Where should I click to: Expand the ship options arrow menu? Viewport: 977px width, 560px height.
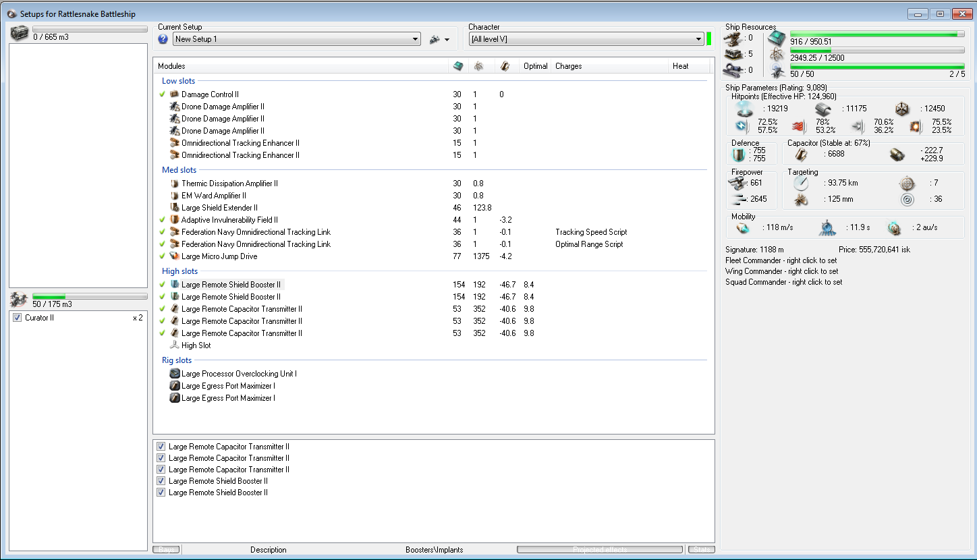[x=447, y=40]
